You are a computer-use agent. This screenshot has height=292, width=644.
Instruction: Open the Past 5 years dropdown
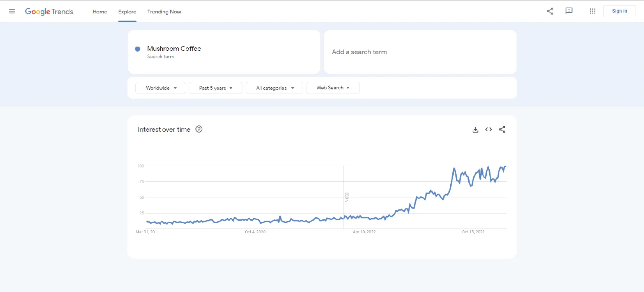[x=216, y=88]
